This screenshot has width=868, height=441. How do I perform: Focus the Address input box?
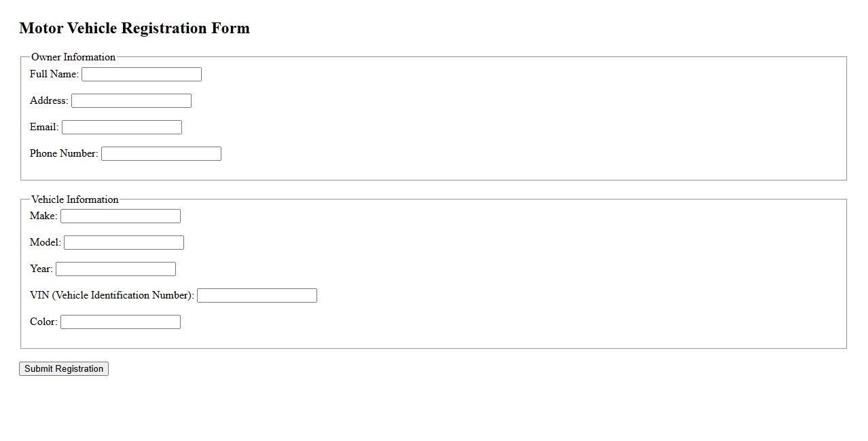[131, 100]
